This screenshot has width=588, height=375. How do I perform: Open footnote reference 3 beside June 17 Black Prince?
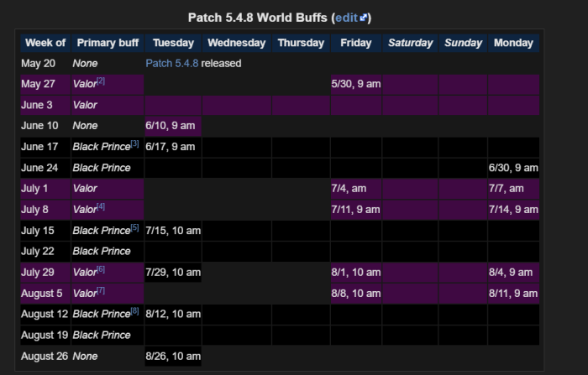[x=134, y=143]
